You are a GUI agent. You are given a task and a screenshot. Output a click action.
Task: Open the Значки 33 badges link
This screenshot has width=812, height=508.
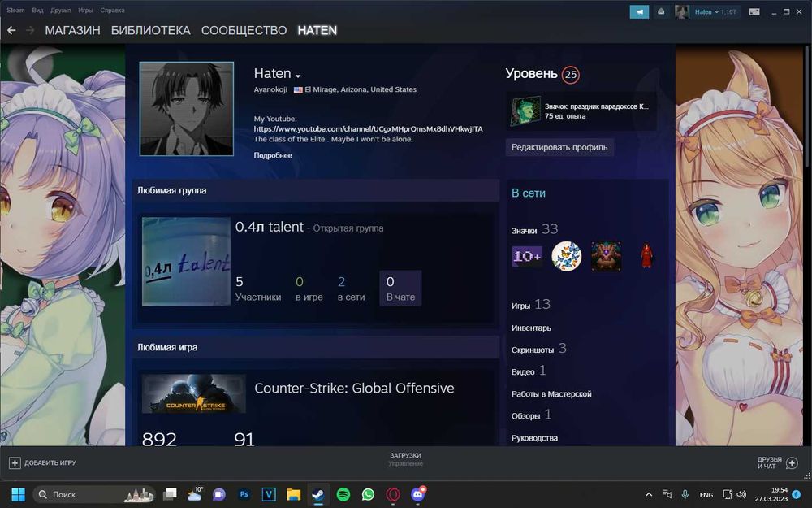coord(534,230)
